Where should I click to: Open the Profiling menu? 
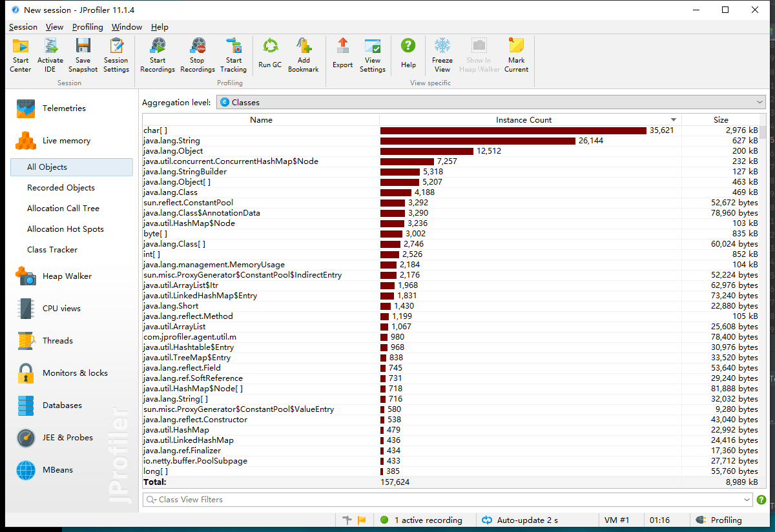coord(88,27)
